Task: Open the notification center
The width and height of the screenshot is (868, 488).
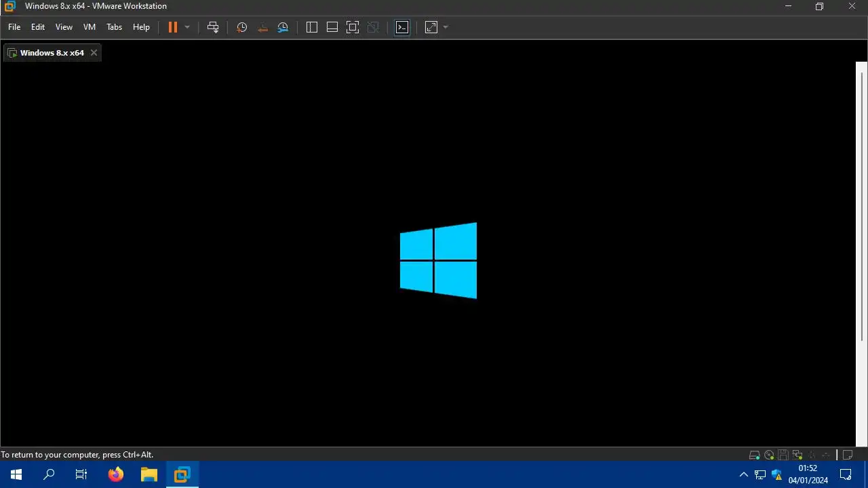Action: pyautogui.click(x=846, y=474)
